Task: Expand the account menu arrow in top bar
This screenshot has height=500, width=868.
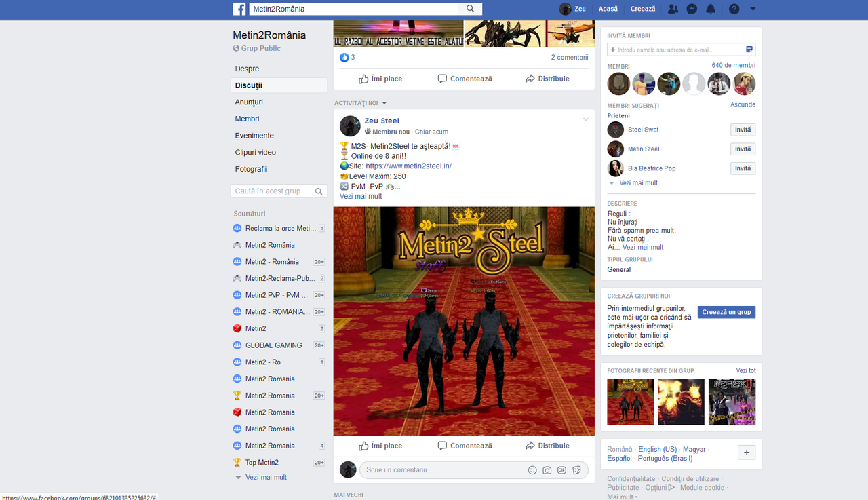Action: point(753,9)
